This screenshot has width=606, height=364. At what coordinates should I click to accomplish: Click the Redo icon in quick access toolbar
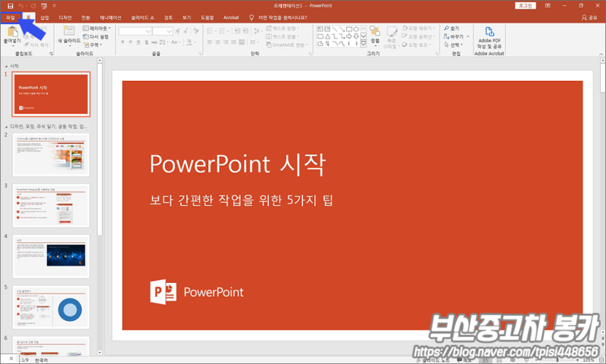[33, 6]
